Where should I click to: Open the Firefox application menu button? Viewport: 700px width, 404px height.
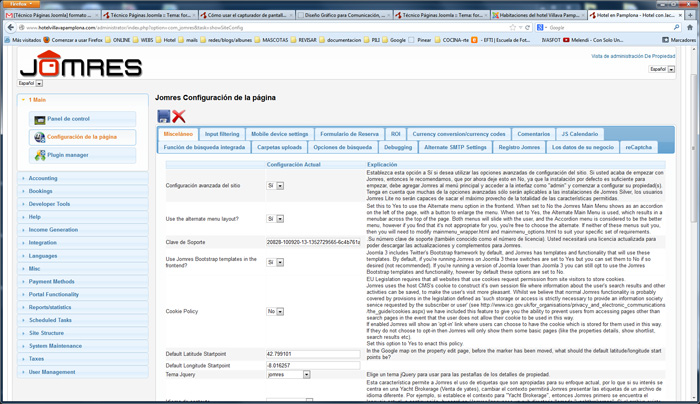tap(21, 4)
